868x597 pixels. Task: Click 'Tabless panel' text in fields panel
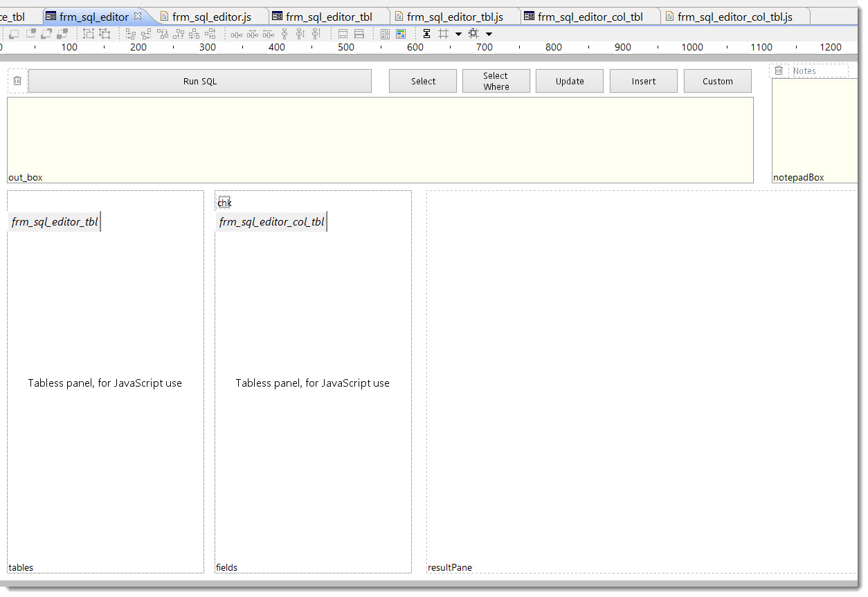point(312,383)
